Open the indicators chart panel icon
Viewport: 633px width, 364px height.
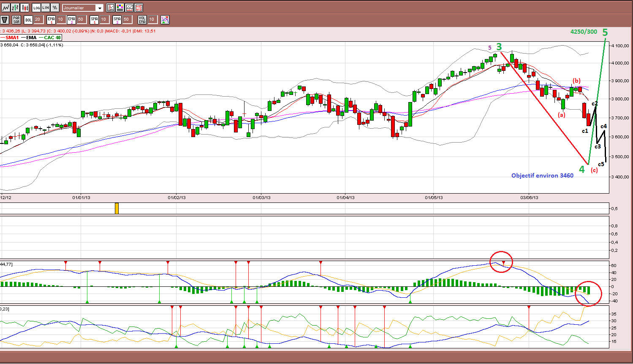pyautogui.click(x=129, y=8)
